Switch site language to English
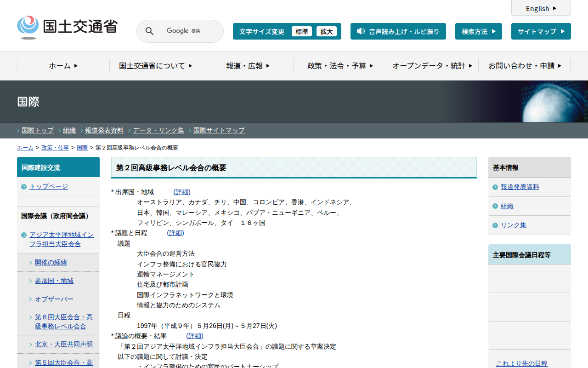 [541, 8]
